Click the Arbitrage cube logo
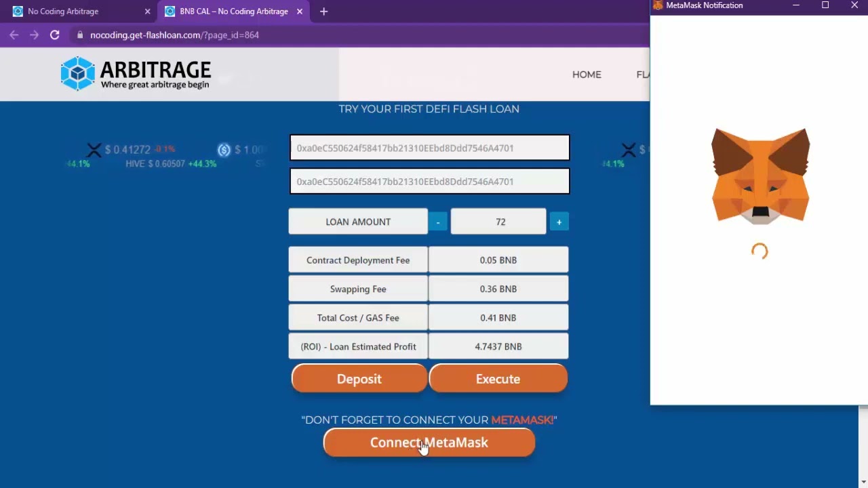Screen dimensions: 868x488 77,73
